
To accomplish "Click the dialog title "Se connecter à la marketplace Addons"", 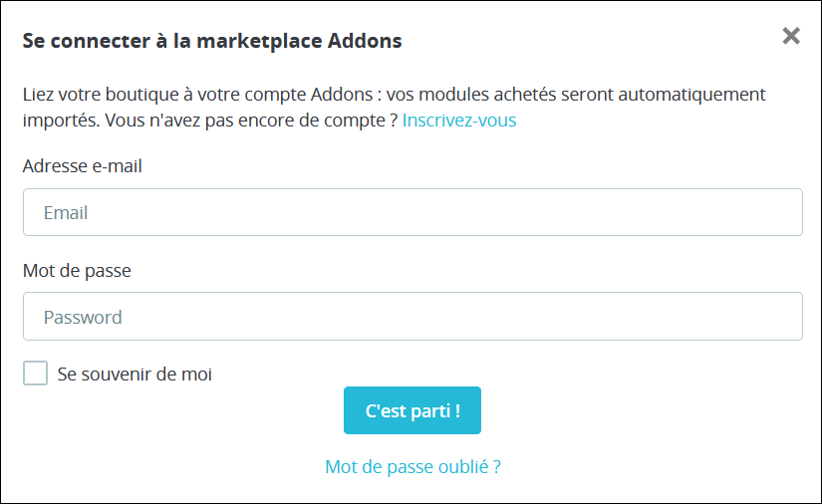I will click(x=212, y=41).
